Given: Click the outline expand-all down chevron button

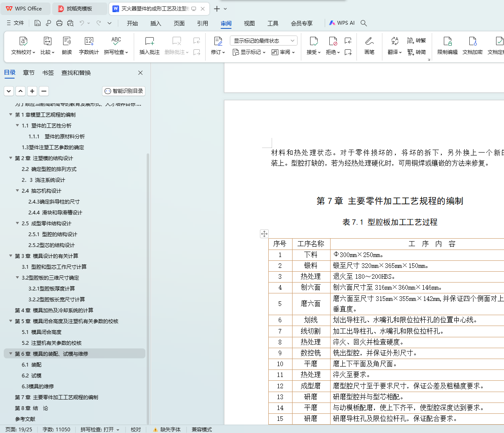Looking at the screenshot, I should [x=9, y=91].
